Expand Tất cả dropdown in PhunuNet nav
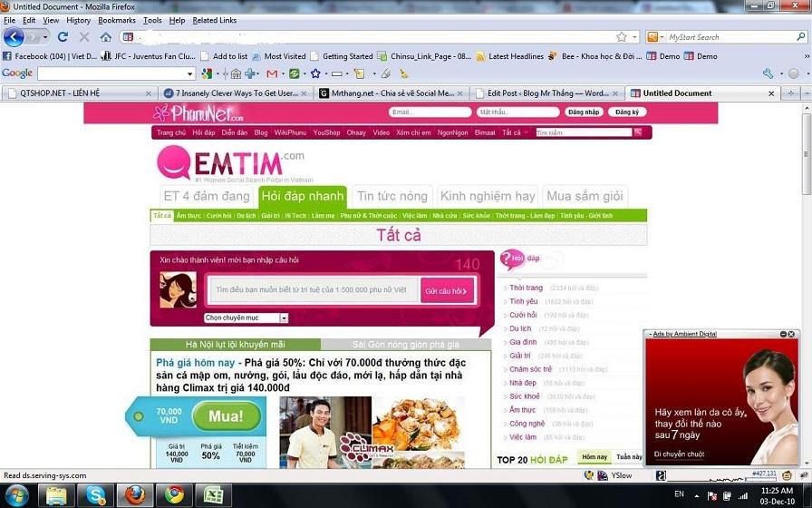 (x=516, y=132)
